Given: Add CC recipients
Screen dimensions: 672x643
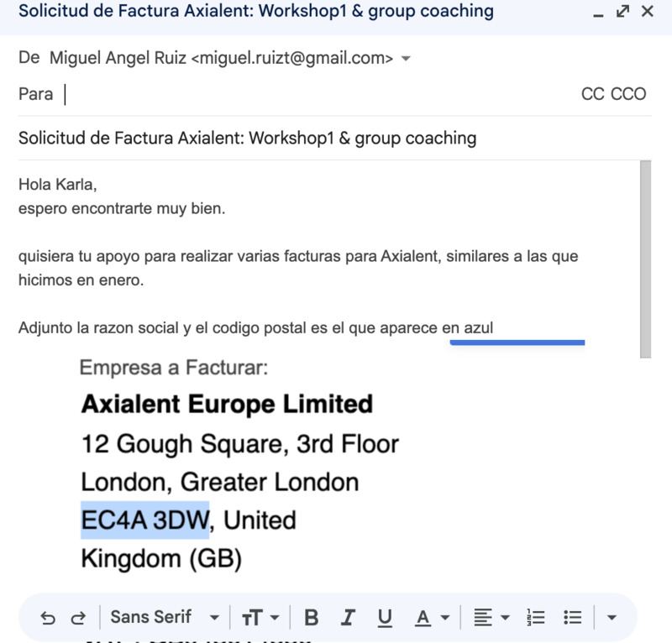Looking at the screenshot, I should click(x=592, y=94).
